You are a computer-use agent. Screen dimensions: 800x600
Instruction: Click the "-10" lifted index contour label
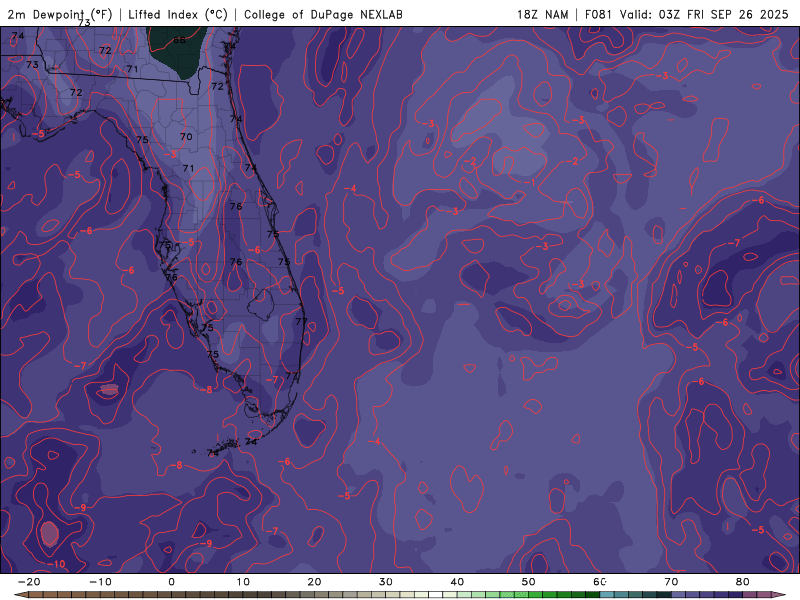[x=56, y=564]
